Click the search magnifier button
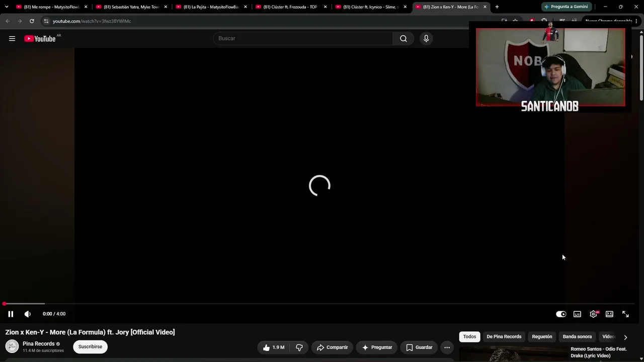The image size is (644, 362). click(x=404, y=39)
